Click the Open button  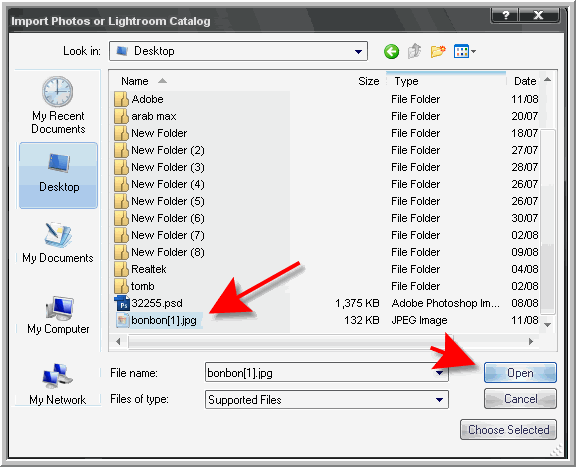[x=520, y=373]
